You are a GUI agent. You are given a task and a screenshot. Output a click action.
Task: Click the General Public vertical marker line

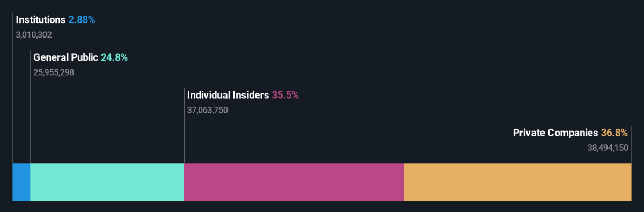[31, 107]
